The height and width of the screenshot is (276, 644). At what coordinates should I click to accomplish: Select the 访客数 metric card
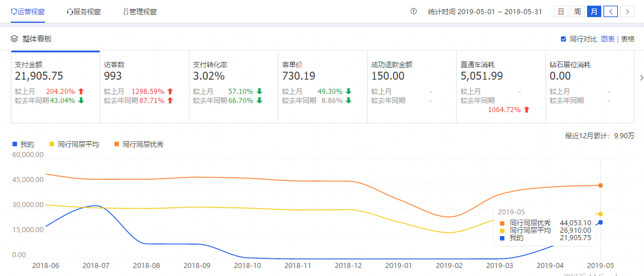[145, 86]
